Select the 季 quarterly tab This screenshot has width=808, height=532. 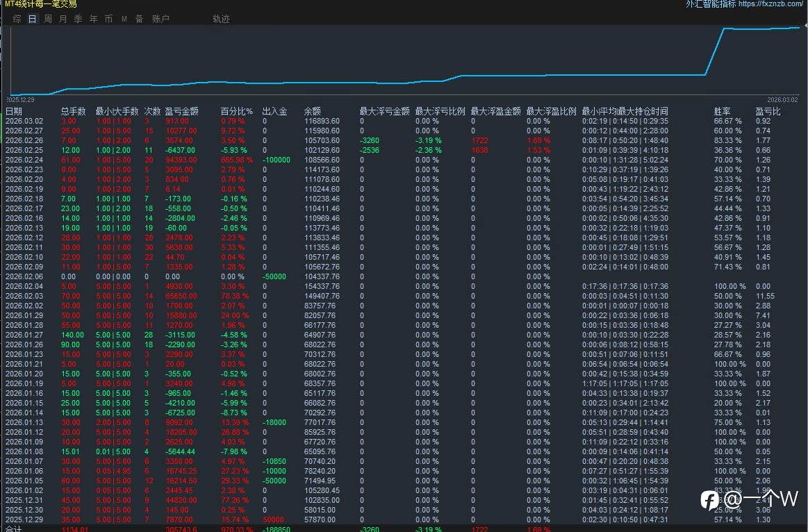coord(79,19)
